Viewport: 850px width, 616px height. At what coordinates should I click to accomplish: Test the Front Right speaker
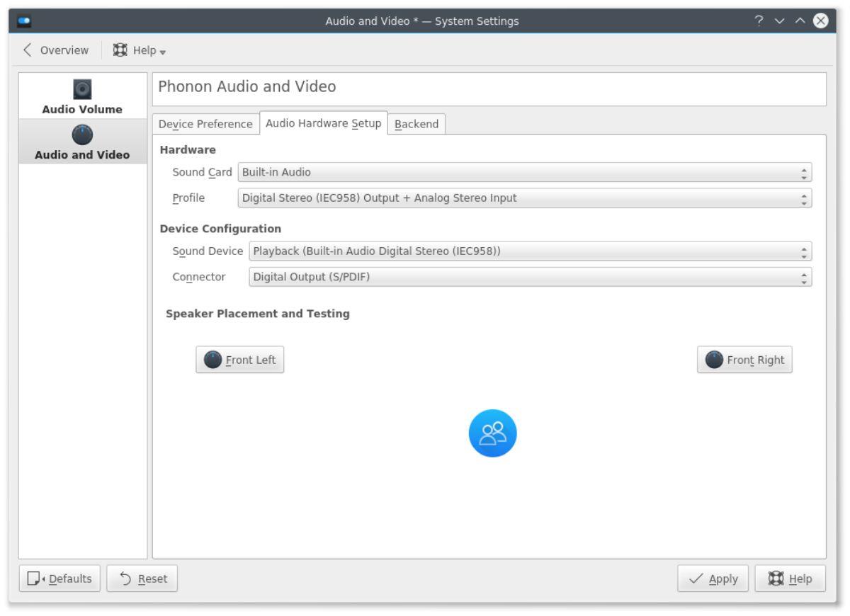[x=744, y=359]
